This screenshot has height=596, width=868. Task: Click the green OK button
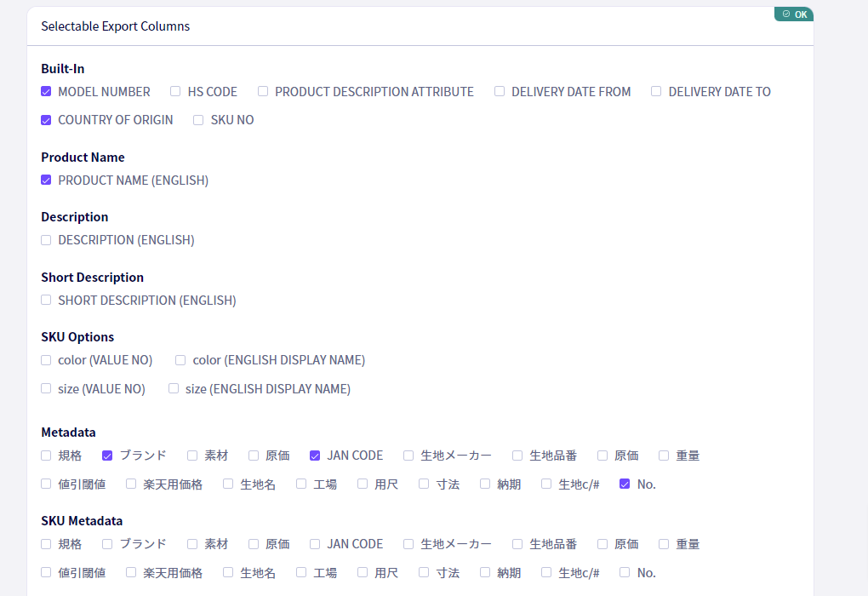click(794, 14)
